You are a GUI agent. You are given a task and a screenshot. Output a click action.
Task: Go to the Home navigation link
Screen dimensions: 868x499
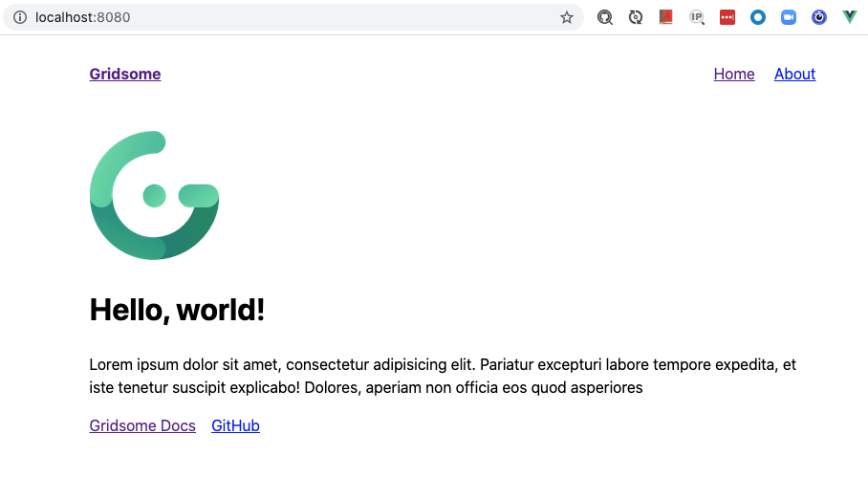734,75
